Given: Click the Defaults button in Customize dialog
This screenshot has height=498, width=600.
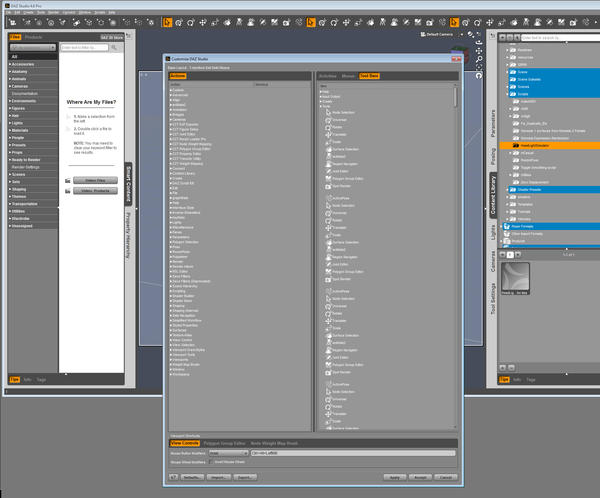Looking at the screenshot, I should (x=192, y=477).
